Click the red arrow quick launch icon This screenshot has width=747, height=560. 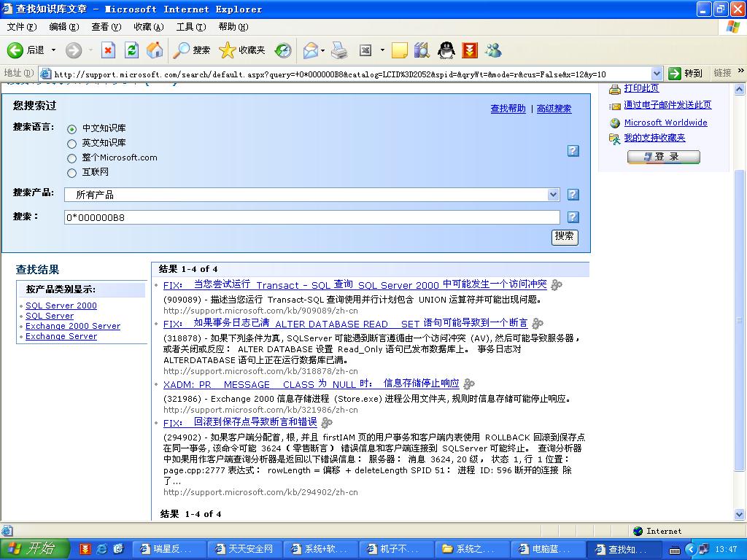pyautogui.click(x=85, y=548)
